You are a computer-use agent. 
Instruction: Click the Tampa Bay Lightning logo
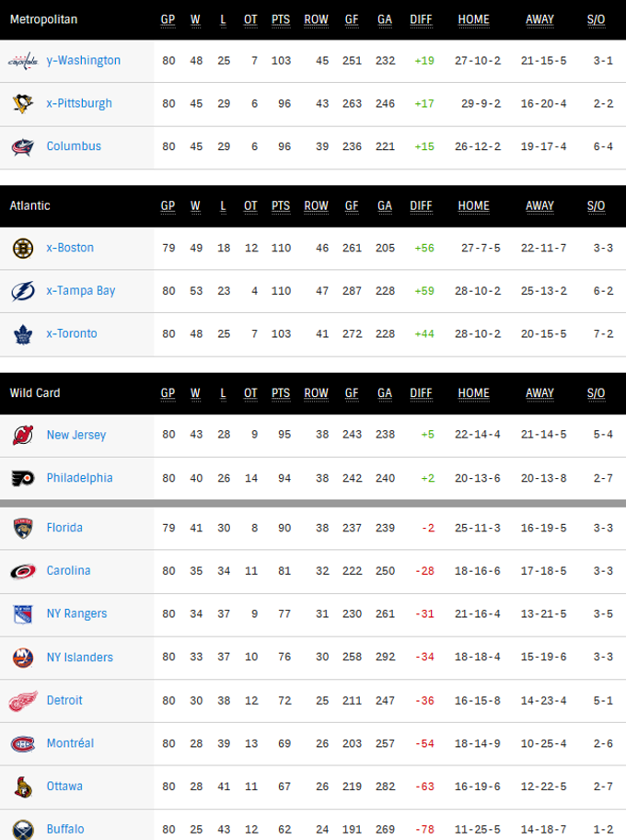point(23,291)
